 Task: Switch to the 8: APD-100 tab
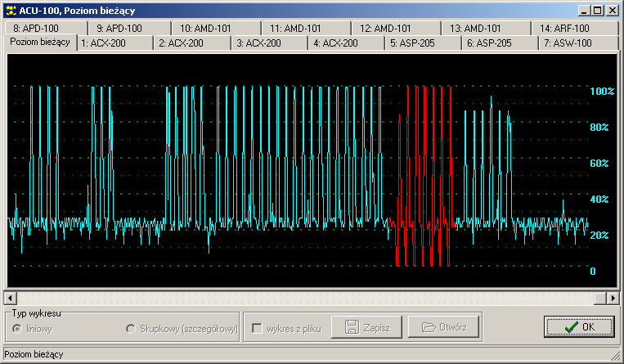[46, 29]
